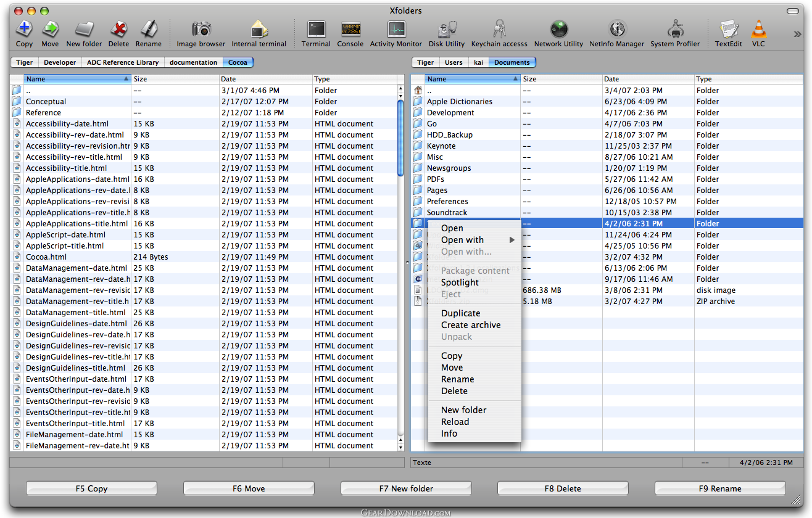Create a new folder via toolbar icon
Image resolution: width=812 pixels, height=518 pixels.
point(84,29)
